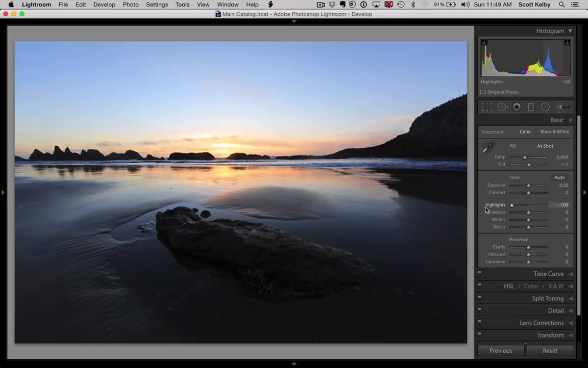Screen dimensions: 588x368
Task: Open the Evernote menu bar icon
Action: pos(343,4)
